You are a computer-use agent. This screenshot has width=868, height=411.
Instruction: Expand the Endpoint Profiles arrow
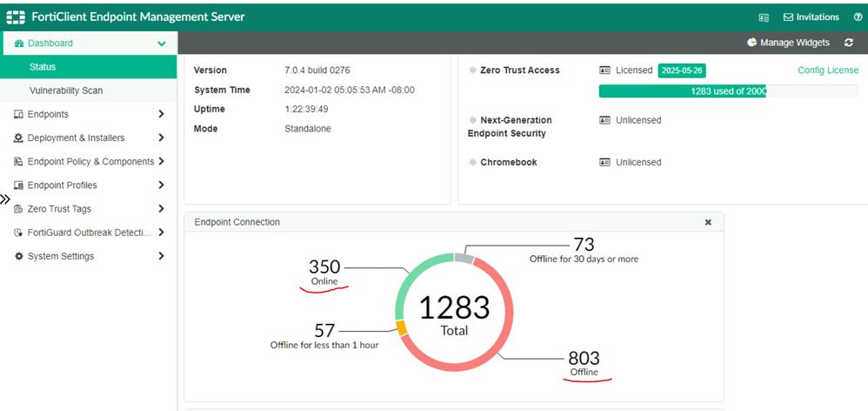pyautogui.click(x=162, y=185)
